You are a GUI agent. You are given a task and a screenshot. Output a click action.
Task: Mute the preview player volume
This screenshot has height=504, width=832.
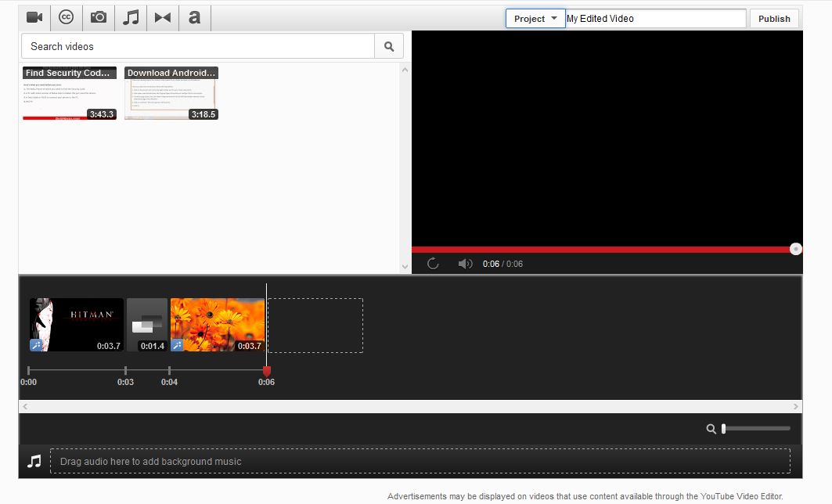point(465,264)
